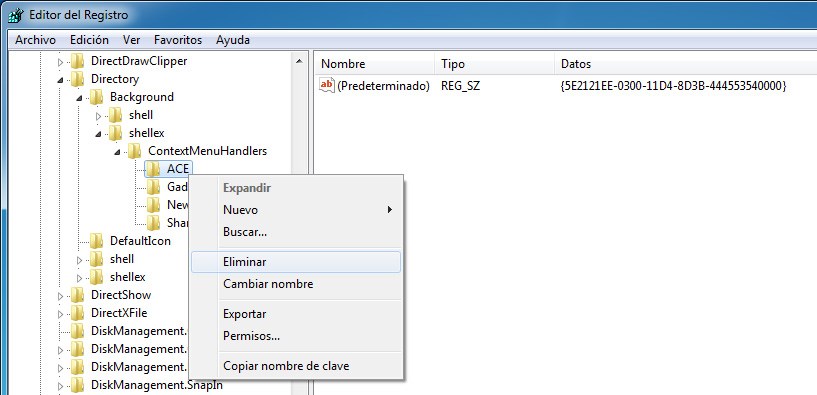Sort by the Nombre column header

click(374, 64)
